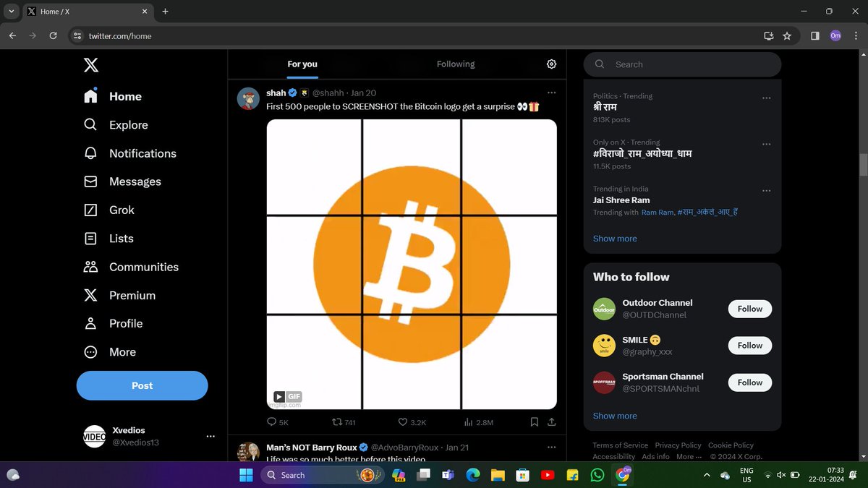Screen dimensions: 868x488
Task: Click the Ram Ram trending link
Action: click(658, 213)
